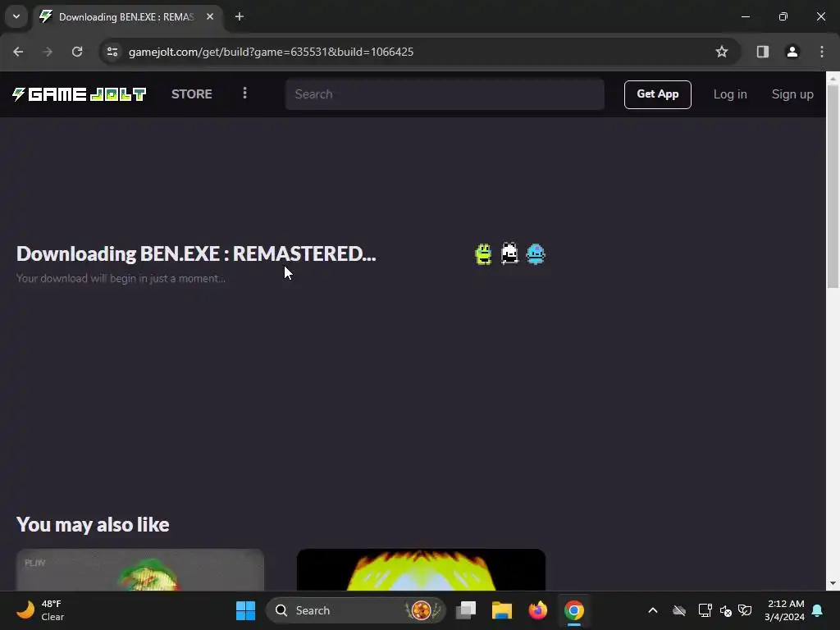This screenshot has width=840, height=630.
Task: Go forward using the browser arrow
Action: point(48,52)
